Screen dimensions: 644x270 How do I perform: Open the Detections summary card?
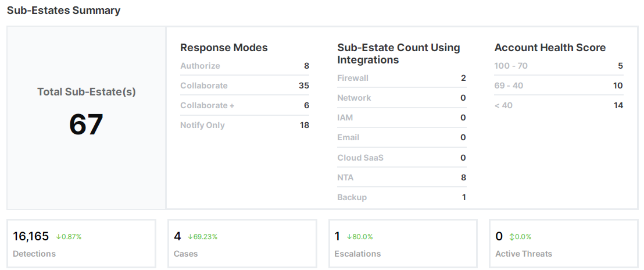(x=81, y=244)
